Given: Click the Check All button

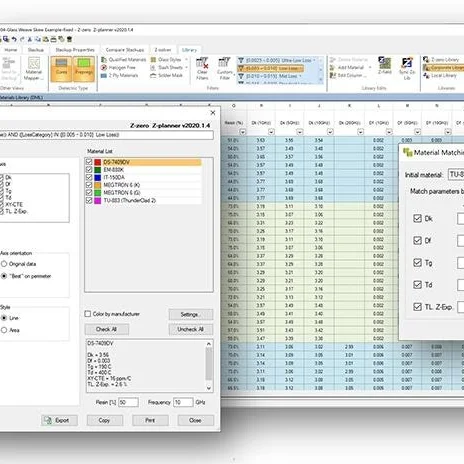Looking at the screenshot, I should (x=107, y=329).
